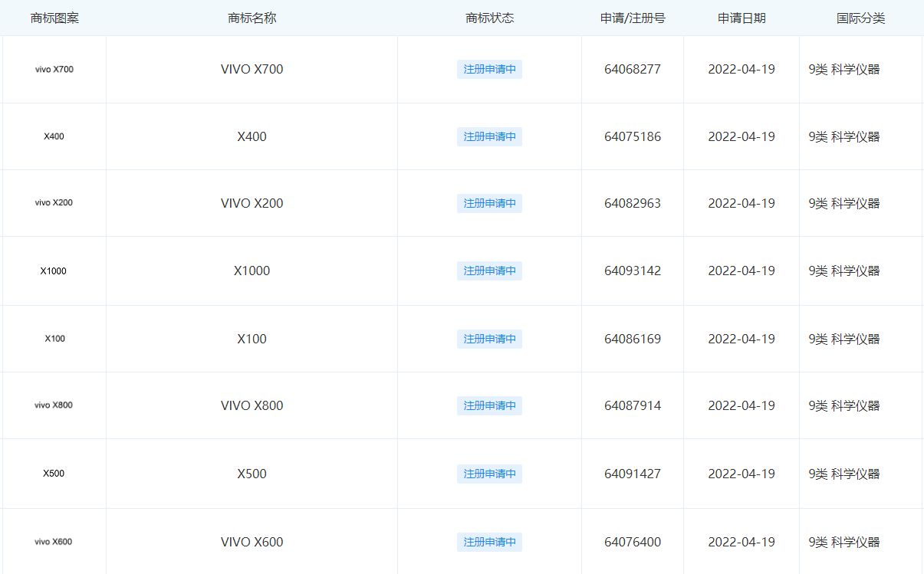This screenshot has height=574, width=924.
Task: Open the vivo X700 trademark image
Action: click(54, 69)
